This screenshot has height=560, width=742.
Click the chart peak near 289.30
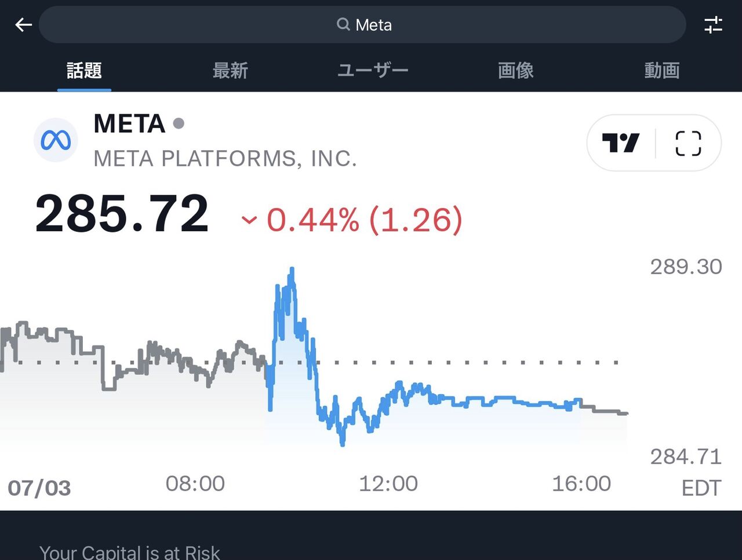(292, 270)
